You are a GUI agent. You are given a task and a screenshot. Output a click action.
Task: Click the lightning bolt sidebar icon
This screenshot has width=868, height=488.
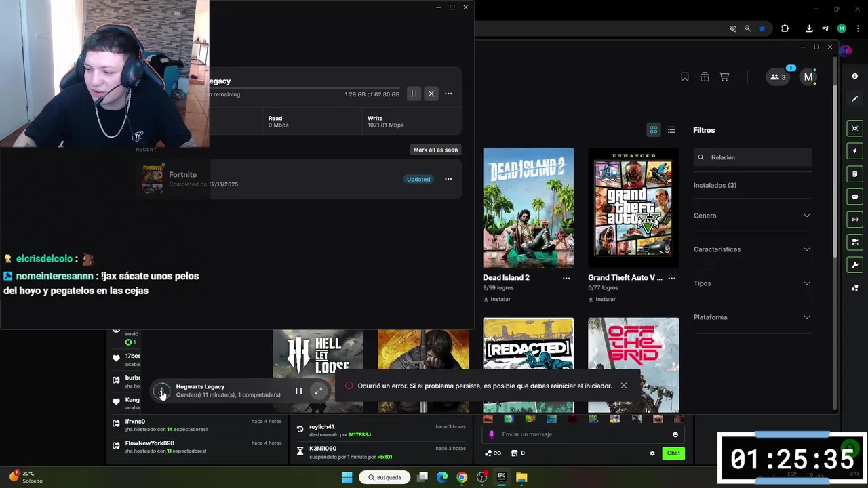pyautogui.click(x=854, y=151)
